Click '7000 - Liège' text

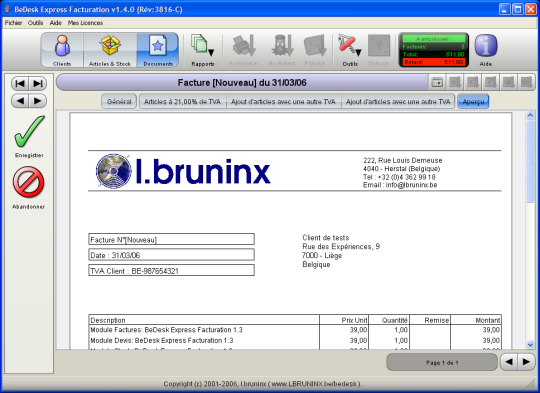322,256
